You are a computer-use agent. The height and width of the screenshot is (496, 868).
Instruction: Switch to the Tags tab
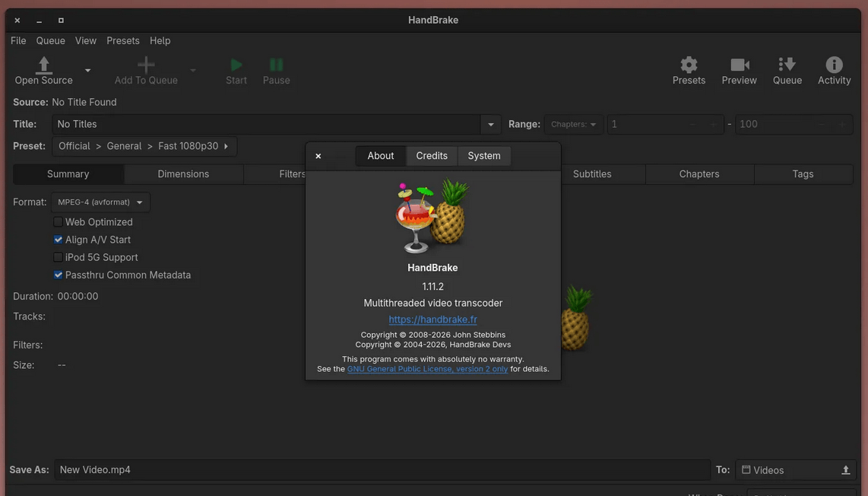pos(803,174)
